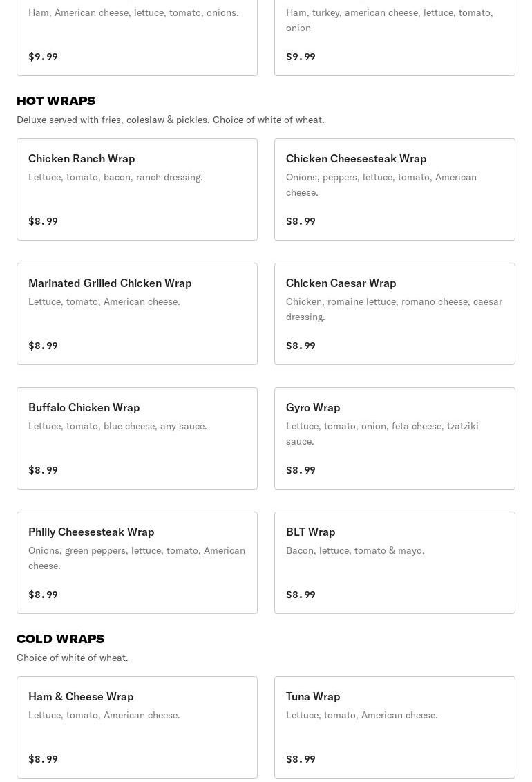Open the Tuna Wrap item
532x782 pixels.
(x=395, y=727)
